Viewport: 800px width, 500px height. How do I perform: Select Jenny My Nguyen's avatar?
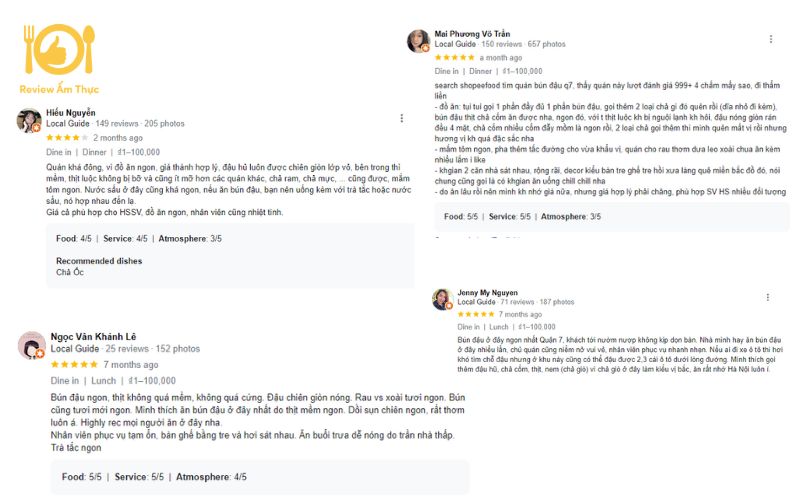pyautogui.click(x=442, y=298)
